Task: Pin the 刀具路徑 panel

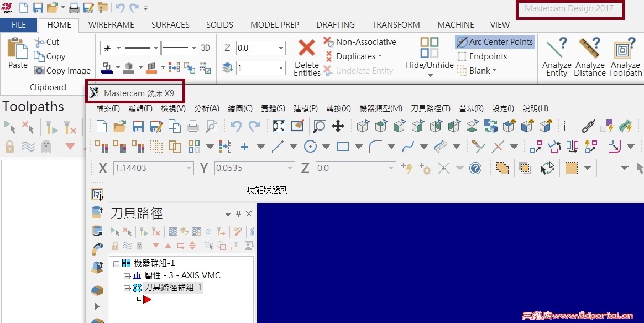Action: click(x=239, y=213)
